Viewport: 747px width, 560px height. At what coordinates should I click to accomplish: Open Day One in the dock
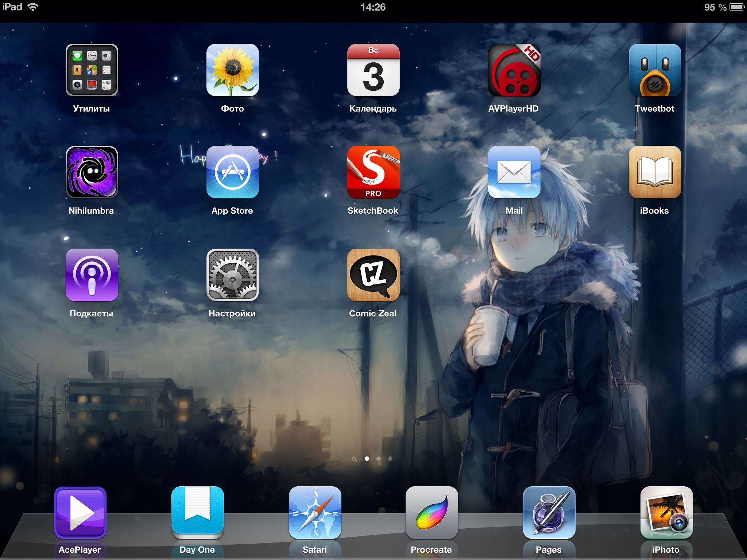(x=197, y=513)
